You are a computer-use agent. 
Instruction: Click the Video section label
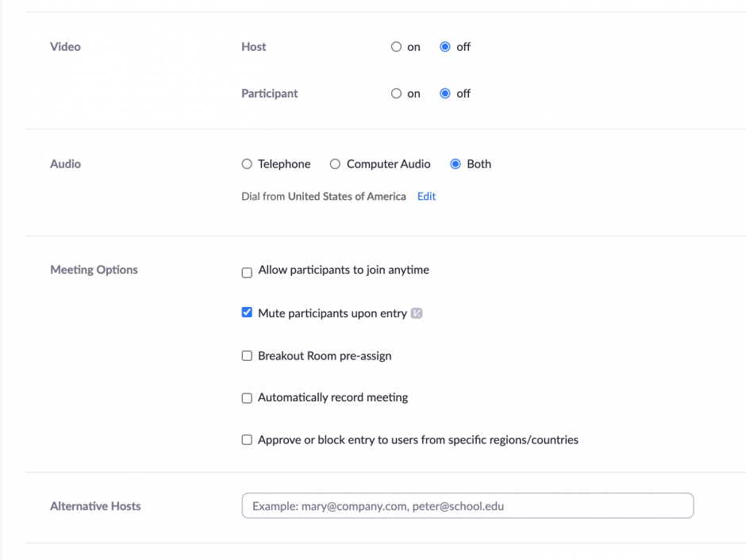coord(65,47)
